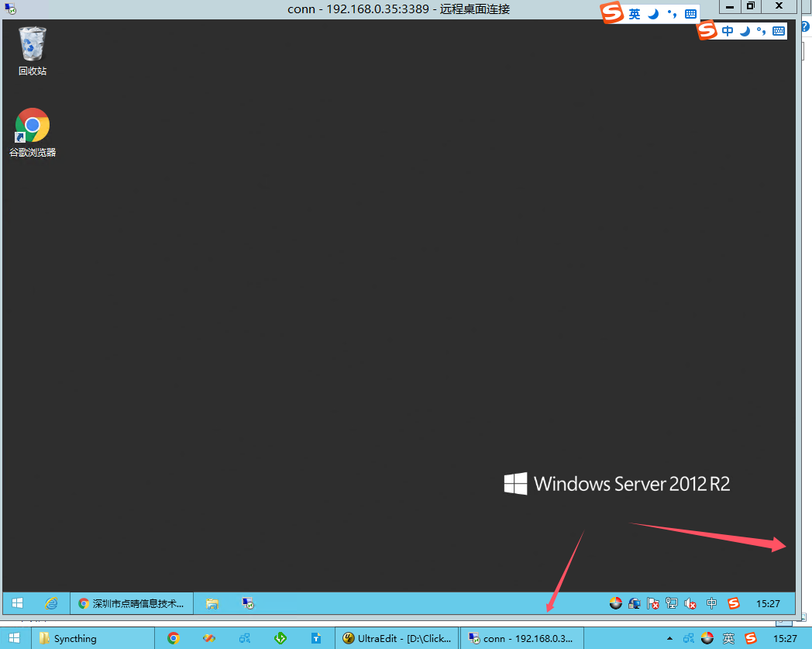Launch Internet Explorer in the remote taskbar
This screenshot has height=649, width=812.
(51, 603)
